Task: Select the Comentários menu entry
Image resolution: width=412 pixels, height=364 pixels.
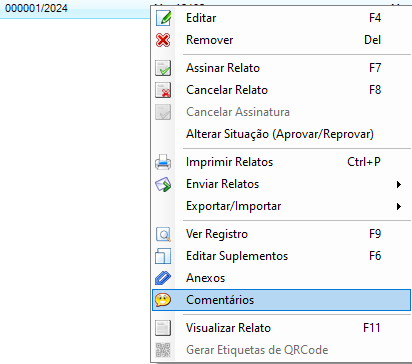Action: (x=281, y=300)
